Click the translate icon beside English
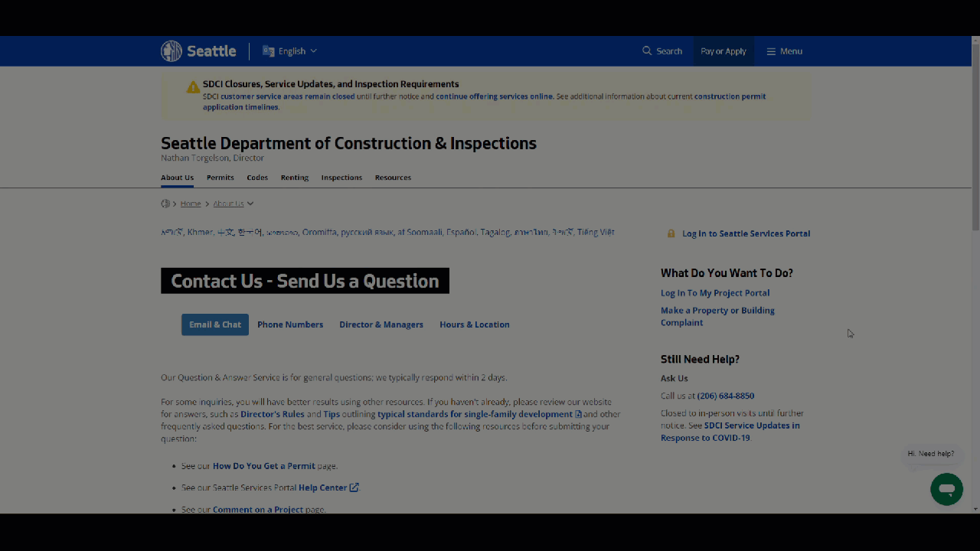Viewport: 980px width, 551px height. point(269,51)
